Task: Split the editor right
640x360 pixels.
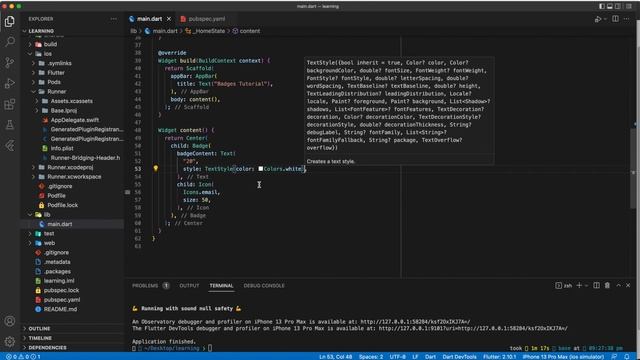Action: coord(615,19)
